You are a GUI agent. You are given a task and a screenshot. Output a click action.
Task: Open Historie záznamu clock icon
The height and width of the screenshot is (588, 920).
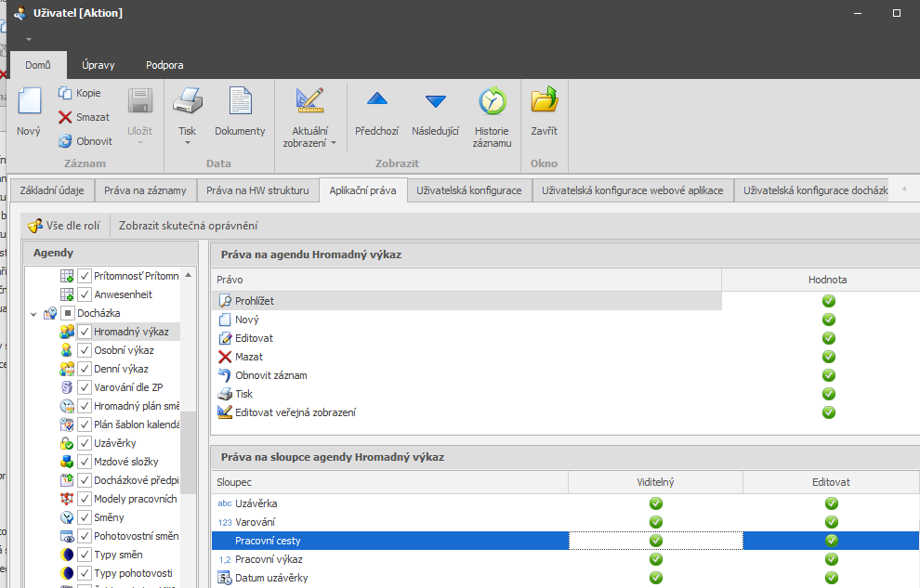tap(493, 101)
